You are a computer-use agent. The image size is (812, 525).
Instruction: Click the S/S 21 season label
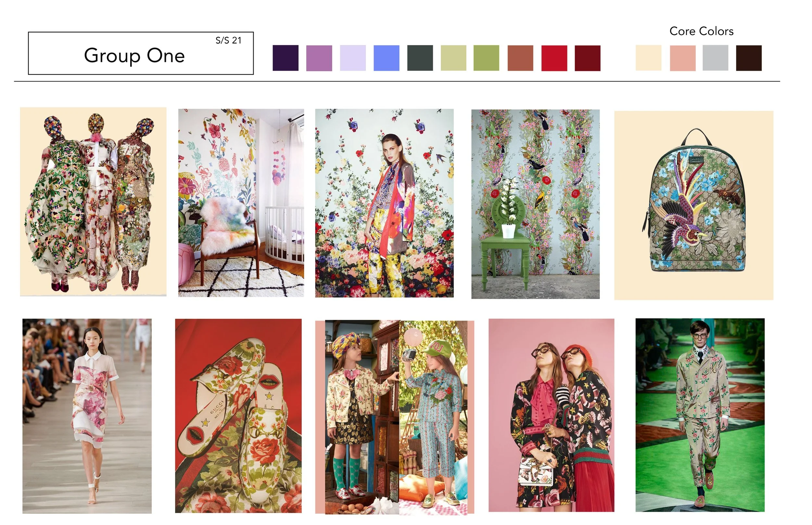[228, 41]
